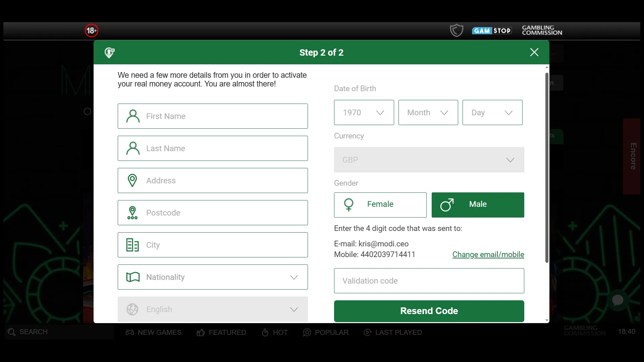Focus the Validation code input field
644x362 pixels.
pos(429,281)
